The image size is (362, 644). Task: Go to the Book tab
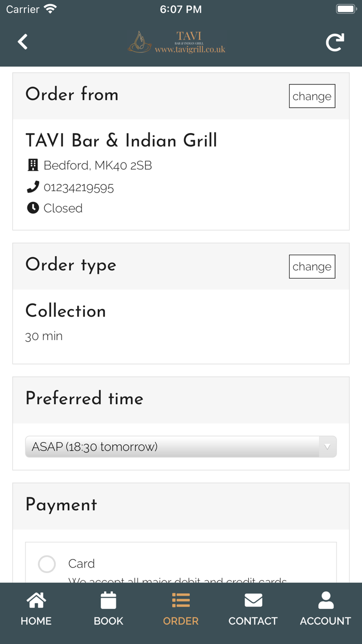109,609
